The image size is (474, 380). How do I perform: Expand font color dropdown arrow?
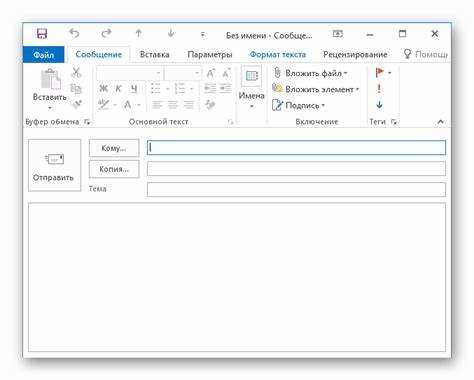pyautogui.click(x=139, y=105)
